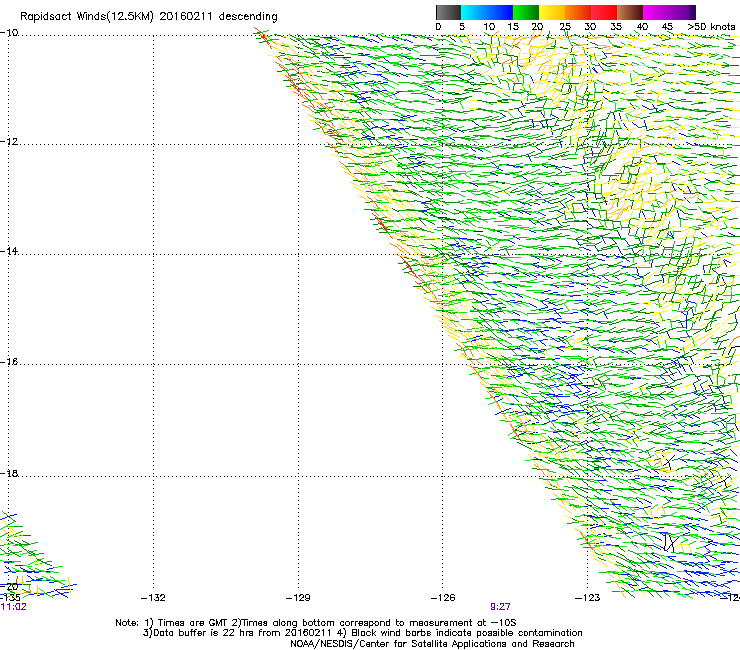Select the gray 0-5 knots legend segment
Screen dimensions: 740x650
point(448,12)
